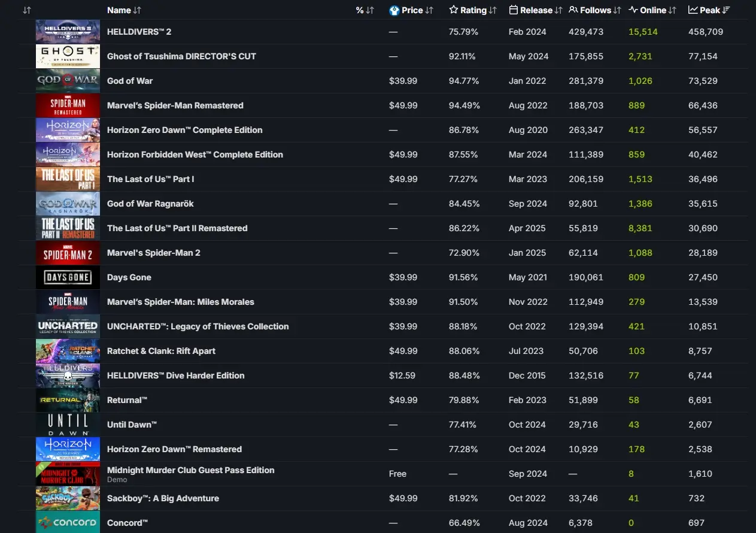Image resolution: width=756 pixels, height=533 pixels.
Task: Click Marvel's Spider-Man 2 title
Action: pyautogui.click(x=153, y=253)
